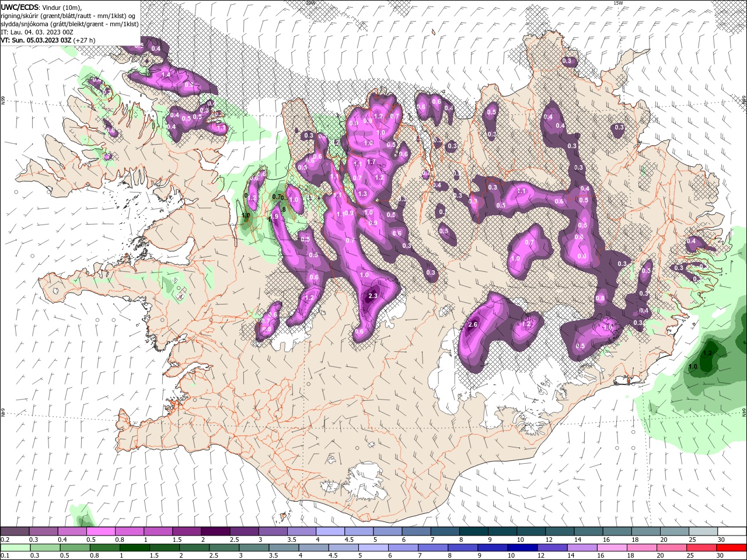Click the 0.1 label on the rain colour scale
This screenshot has height=560, width=747.
(5, 555)
